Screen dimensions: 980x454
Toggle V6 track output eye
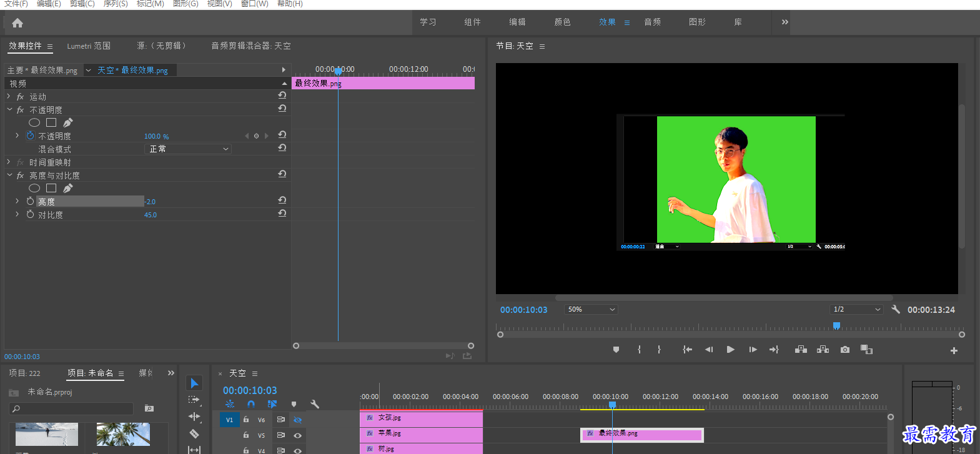(x=298, y=420)
